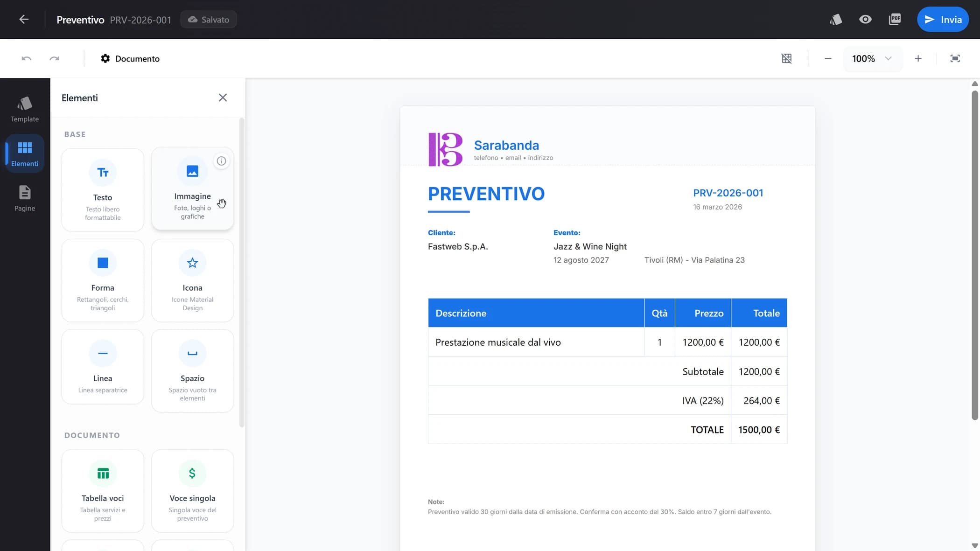Fit the document to the screen

[x=955, y=58]
